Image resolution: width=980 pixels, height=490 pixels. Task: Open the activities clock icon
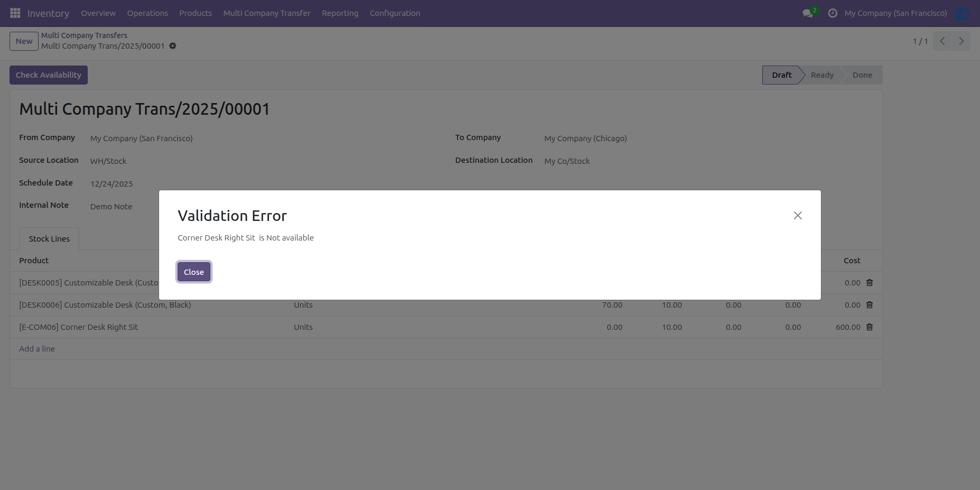click(x=833, y=13)
